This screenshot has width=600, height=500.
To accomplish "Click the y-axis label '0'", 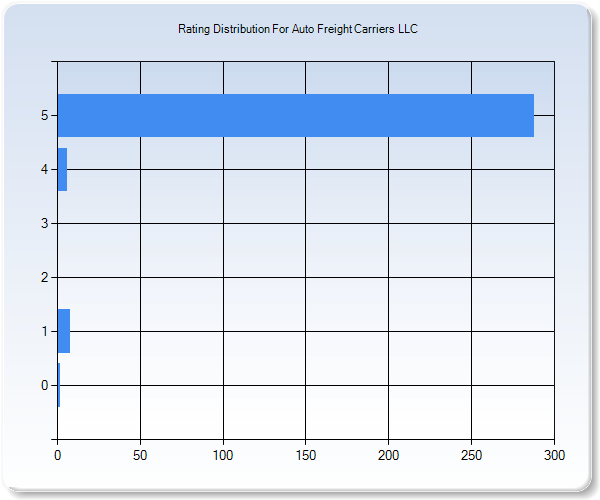I will click(x=44, y=385).
